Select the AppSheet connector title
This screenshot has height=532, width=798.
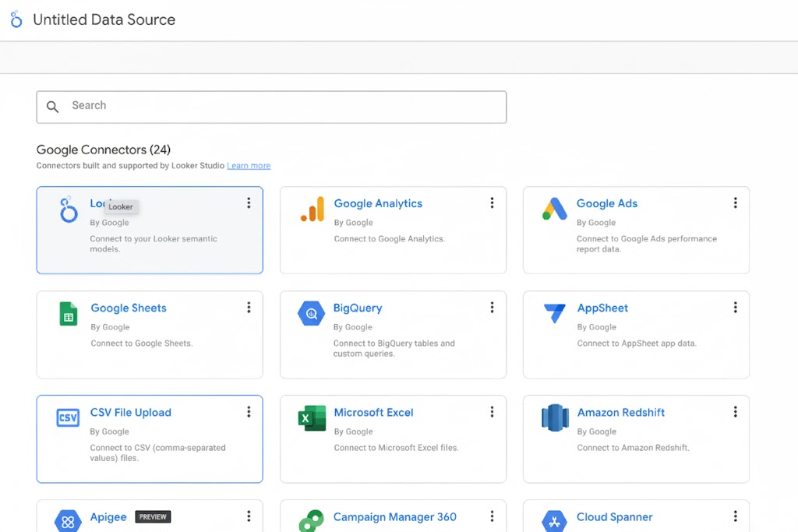(602, 308)
